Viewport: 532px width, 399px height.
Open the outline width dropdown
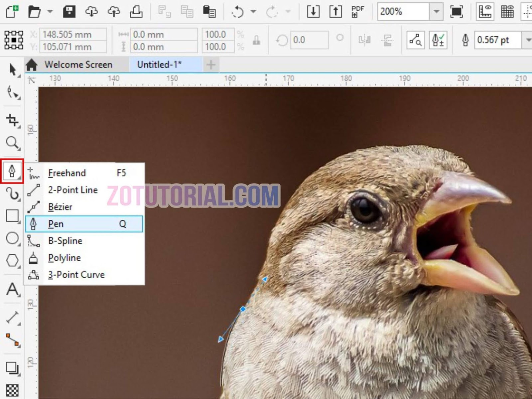click(x=527, y=40)
